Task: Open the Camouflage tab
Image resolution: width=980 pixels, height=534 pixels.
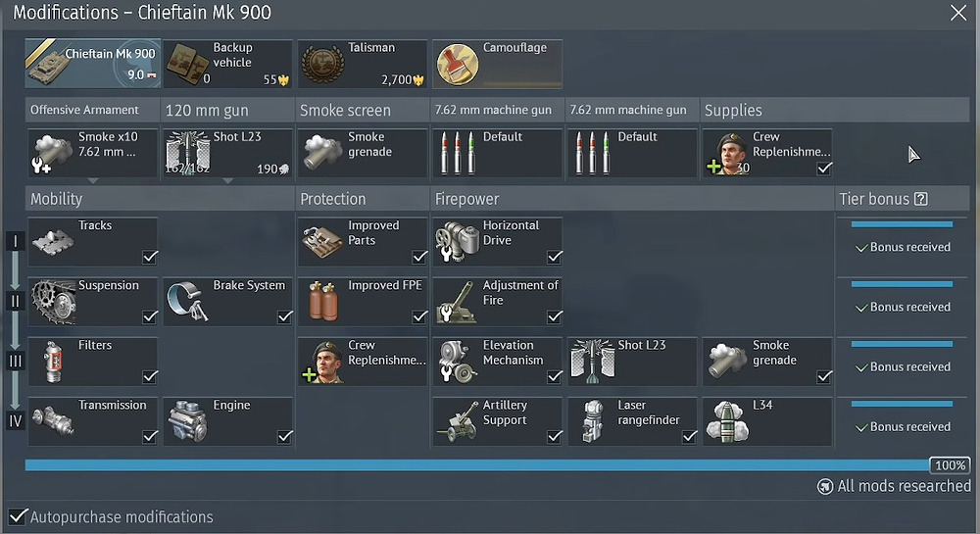Action: click(x=498, y=64)
